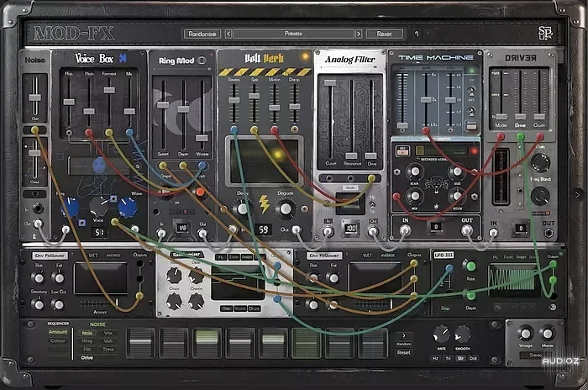The width and height of the screenshot is (588, 390).
Task: Click the Voice Box yellow Formant jack
Action: tap(109, 132)
